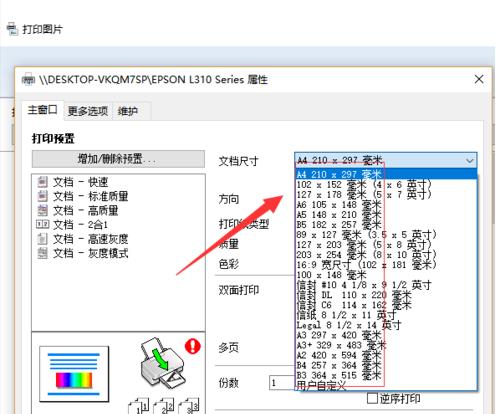496x414 pixels.
Task: Select 16:9 宽尺寸 (102 x 181 毫米)
Action: [x=386, y=265]
